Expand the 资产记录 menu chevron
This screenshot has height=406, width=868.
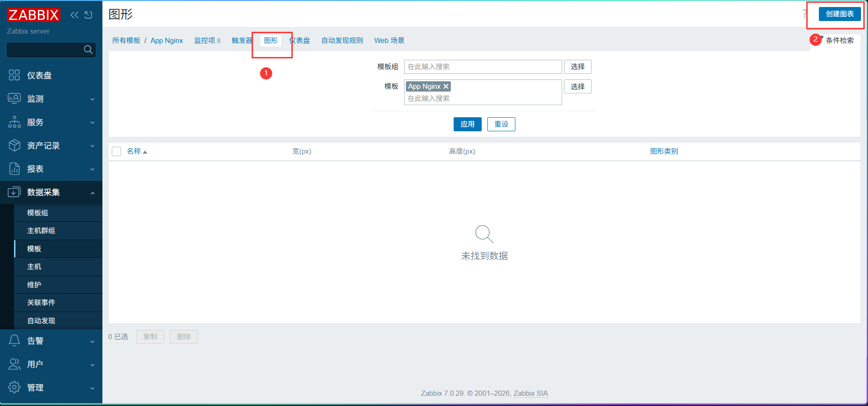(x=93, y=146)
